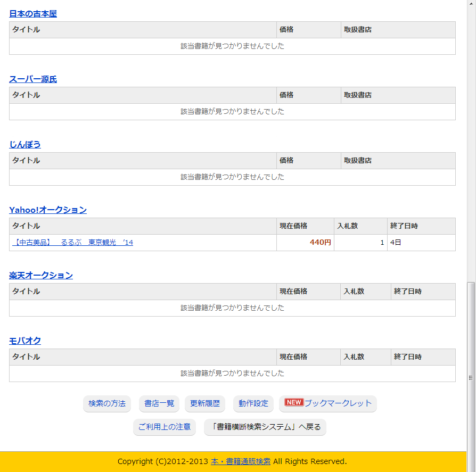Click the Yahoo!オークション 現在価格 column header

tap(305, 226)
